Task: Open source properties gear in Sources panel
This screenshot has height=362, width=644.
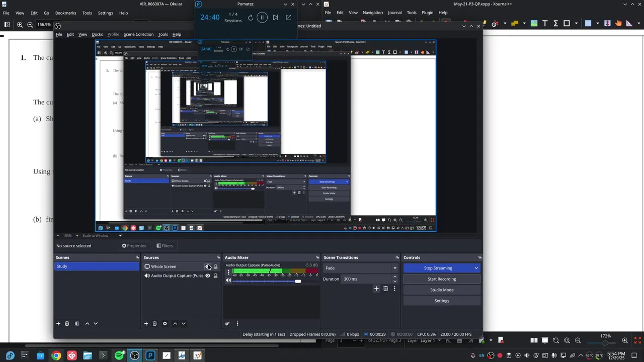Action: [165, 324]
